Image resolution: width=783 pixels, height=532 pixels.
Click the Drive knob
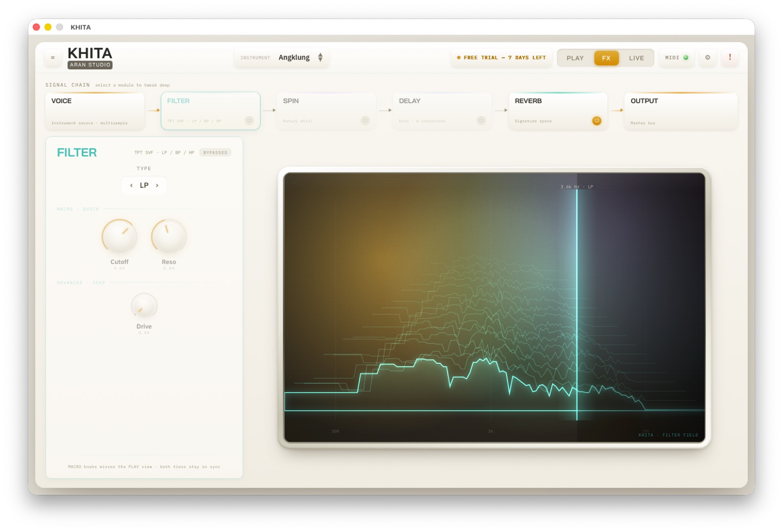(144, 306)
